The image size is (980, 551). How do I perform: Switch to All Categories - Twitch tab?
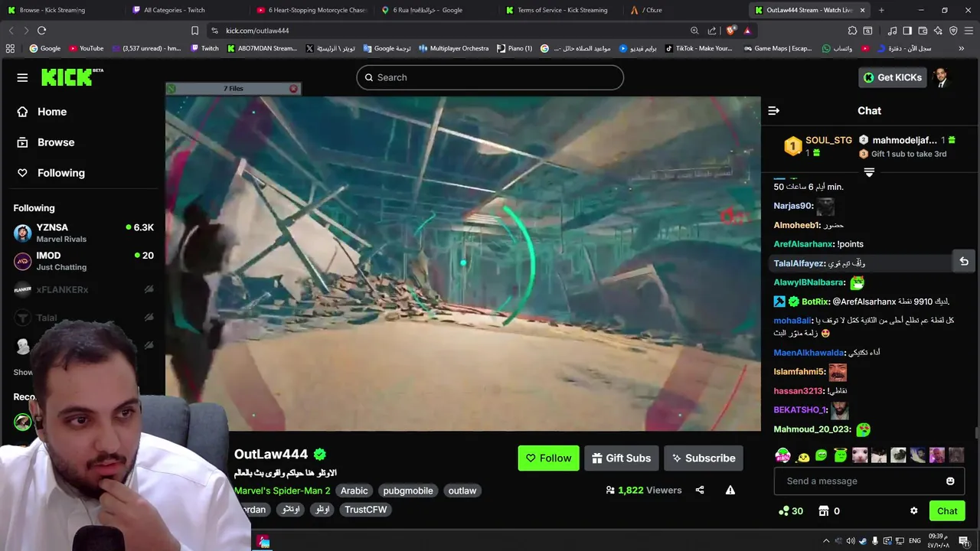[184, 10]
